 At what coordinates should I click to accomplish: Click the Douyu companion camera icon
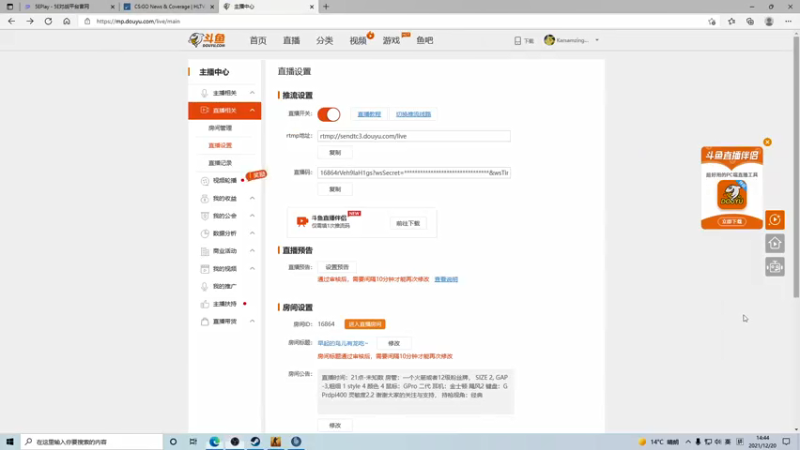pyautogui.click(x=302, y=221)
